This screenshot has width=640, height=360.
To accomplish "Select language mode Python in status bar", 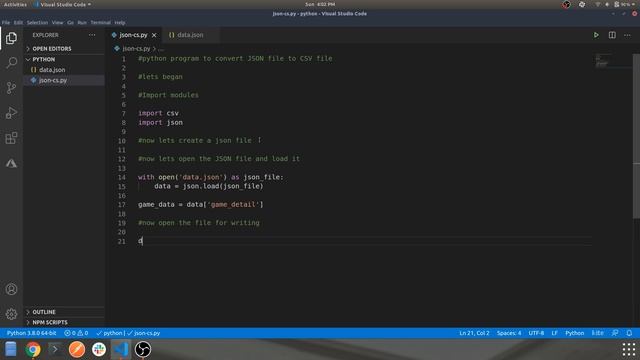I will [x=575, y=333].
